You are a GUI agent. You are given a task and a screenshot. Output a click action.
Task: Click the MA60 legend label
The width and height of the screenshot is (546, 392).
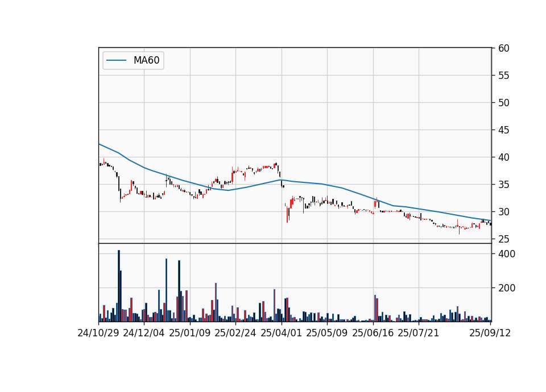[146, 60]
